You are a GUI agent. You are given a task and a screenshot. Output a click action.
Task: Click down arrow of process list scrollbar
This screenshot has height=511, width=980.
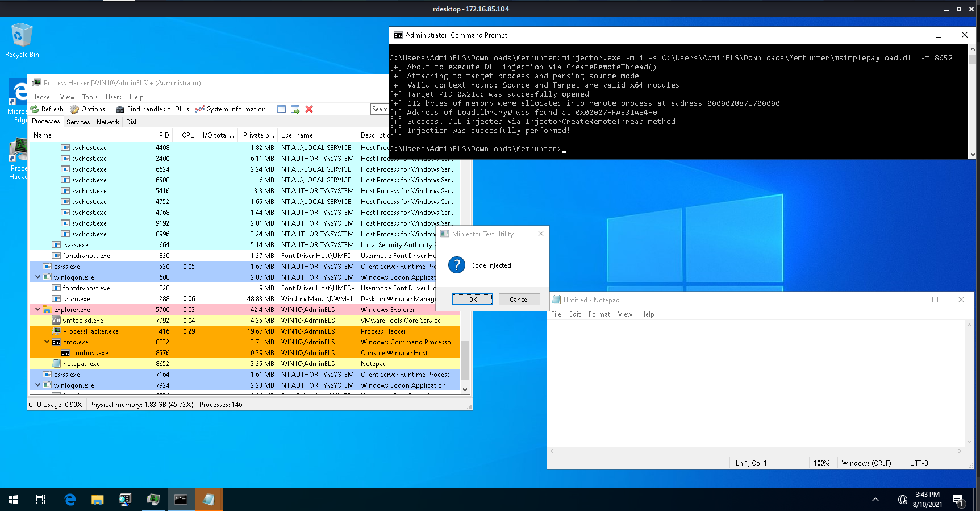(465, 390)
